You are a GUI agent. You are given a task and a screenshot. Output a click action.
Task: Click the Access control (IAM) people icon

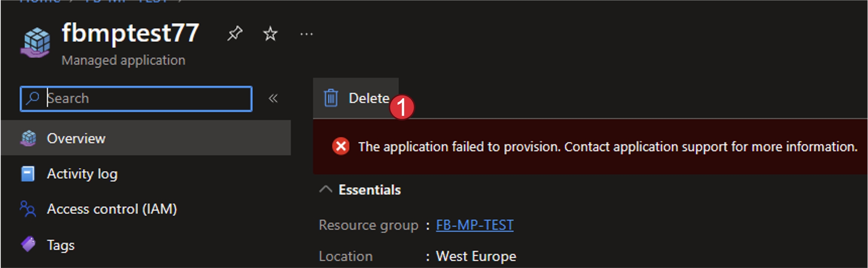(28, 209)
